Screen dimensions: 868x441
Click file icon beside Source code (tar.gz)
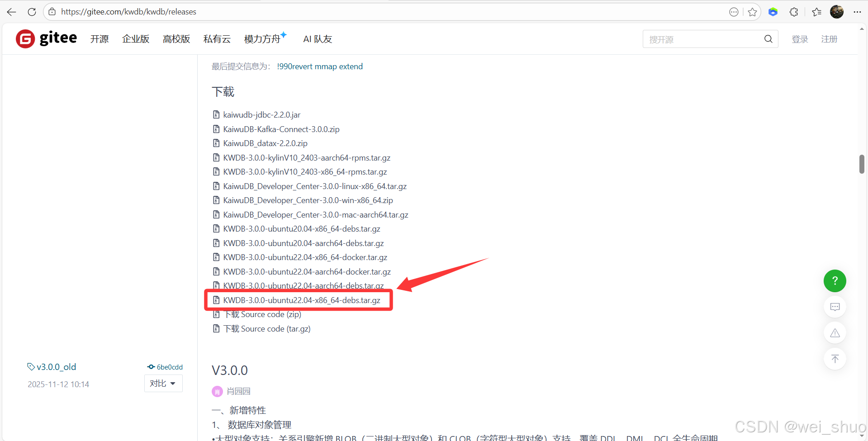tap(216, 328)
